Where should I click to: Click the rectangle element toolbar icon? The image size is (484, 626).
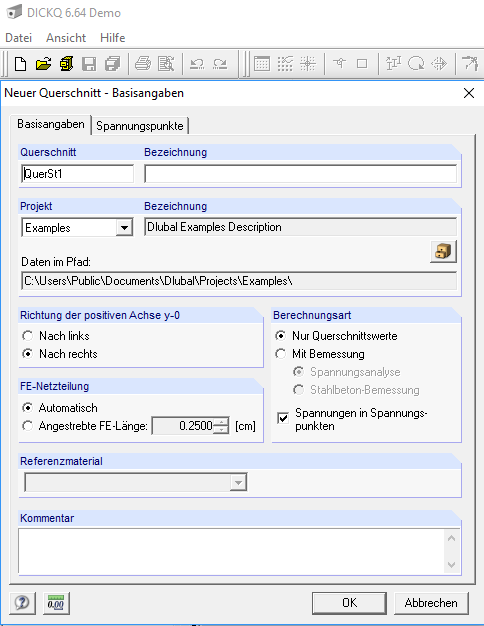point(362,64)
